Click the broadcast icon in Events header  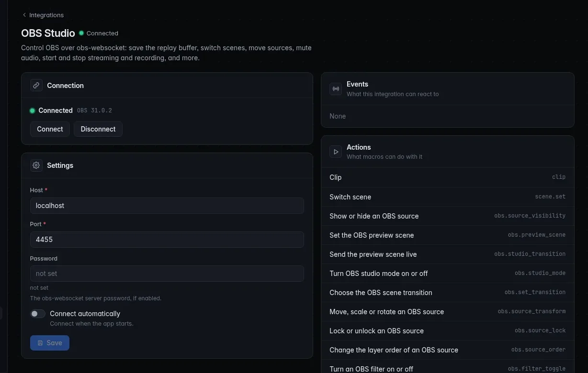(x=336, y=88)
